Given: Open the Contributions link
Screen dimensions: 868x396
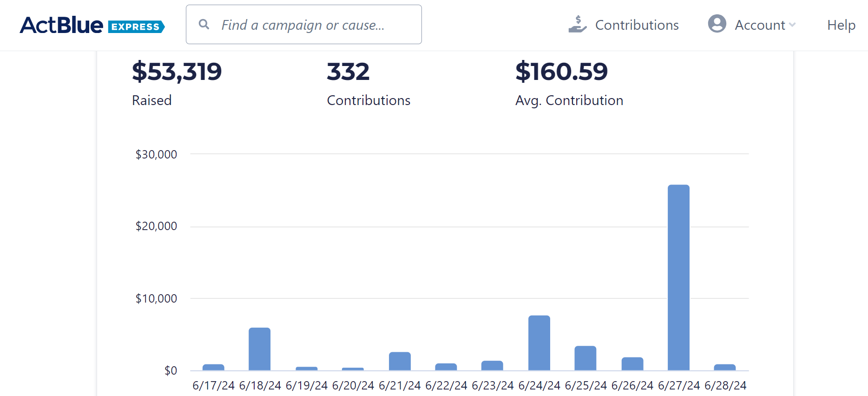Looking at the screenshot, I should coord(637,25).
